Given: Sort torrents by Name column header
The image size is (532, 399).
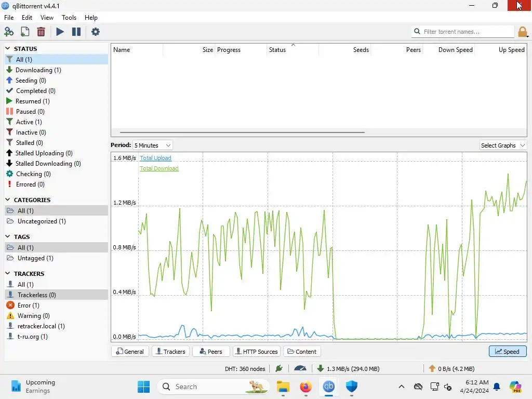Looking at the screenshot, I should [137, 49].
